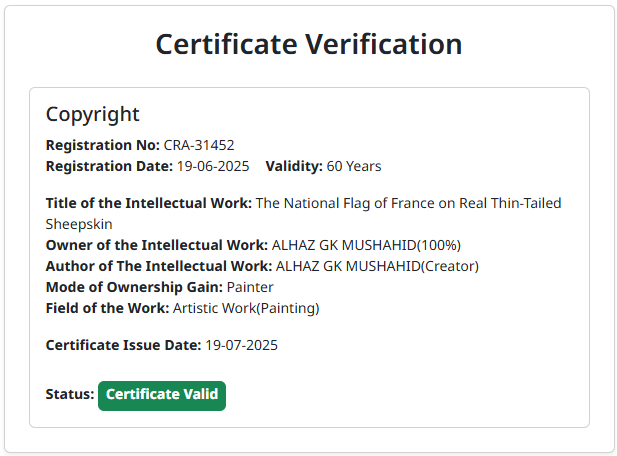Click the Registration No label

point(102,145)
